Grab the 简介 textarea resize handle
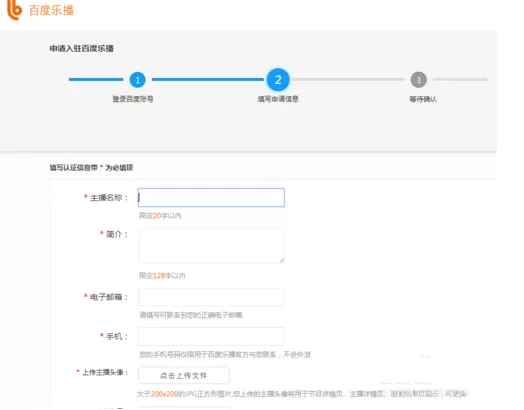 (x=282, y=260)
